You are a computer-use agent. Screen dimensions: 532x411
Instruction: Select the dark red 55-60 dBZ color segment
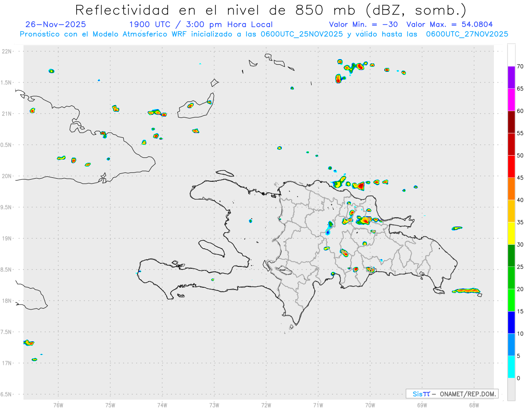[511, 122]
